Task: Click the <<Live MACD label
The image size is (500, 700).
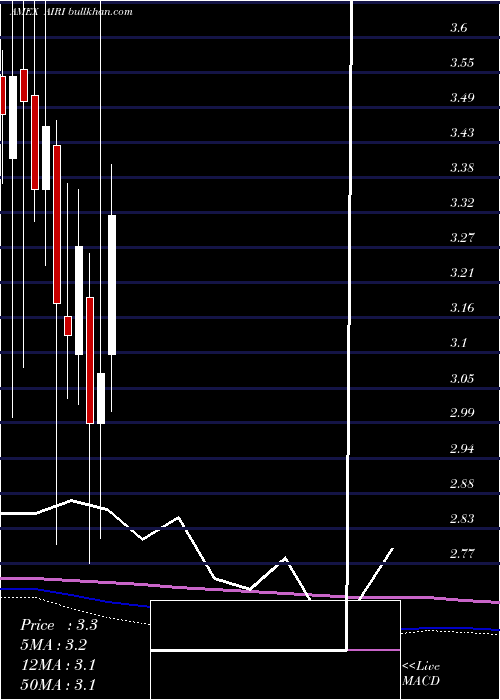Action: [x=421, y=674]
